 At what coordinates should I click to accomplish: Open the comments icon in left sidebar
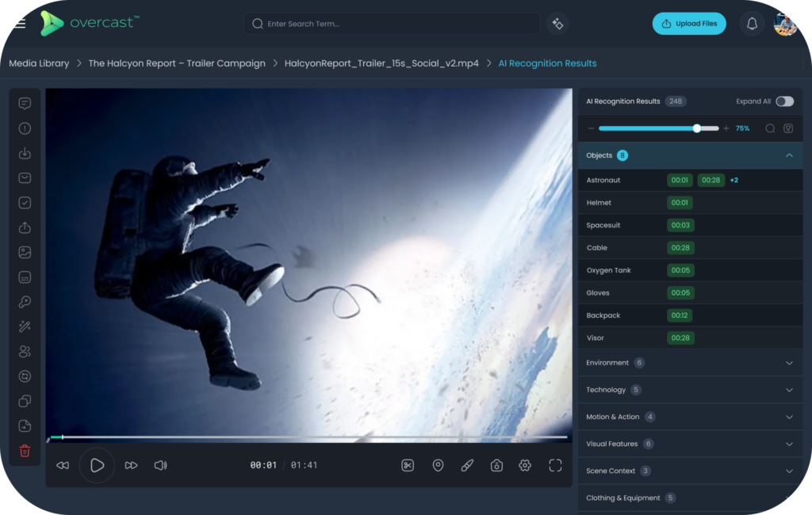[25, 104]
